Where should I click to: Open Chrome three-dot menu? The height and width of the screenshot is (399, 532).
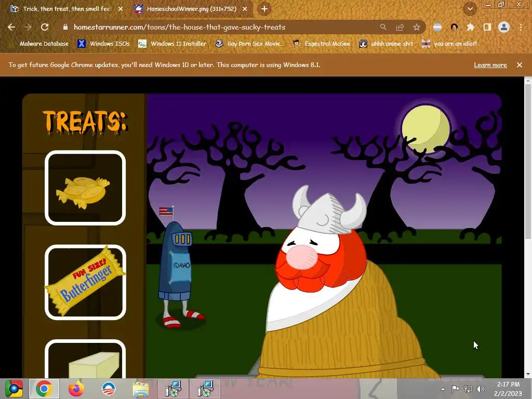[521, 27]
